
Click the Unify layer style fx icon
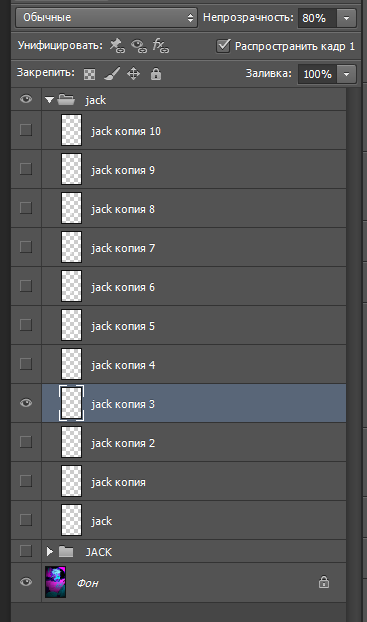161,46
